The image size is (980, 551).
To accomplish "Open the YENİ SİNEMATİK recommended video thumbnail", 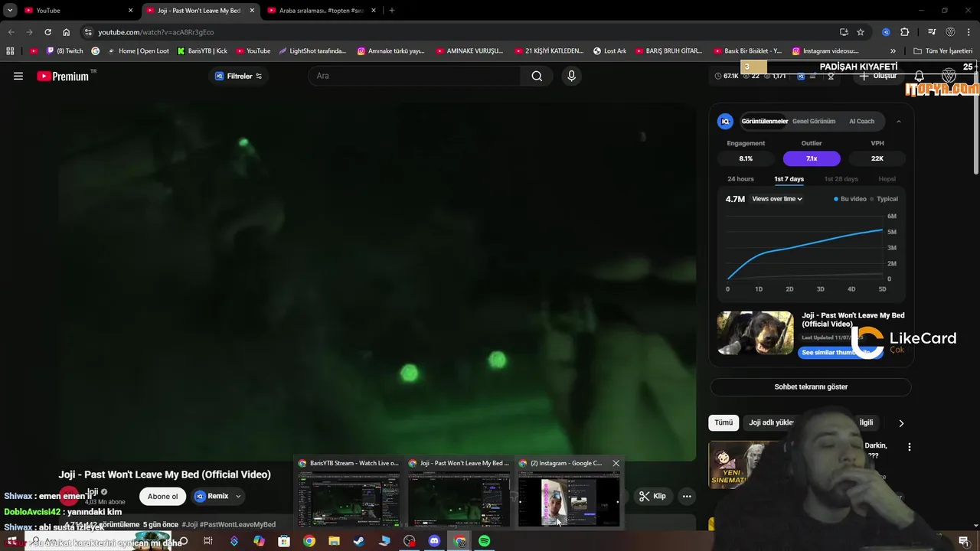I will [747, 464].
